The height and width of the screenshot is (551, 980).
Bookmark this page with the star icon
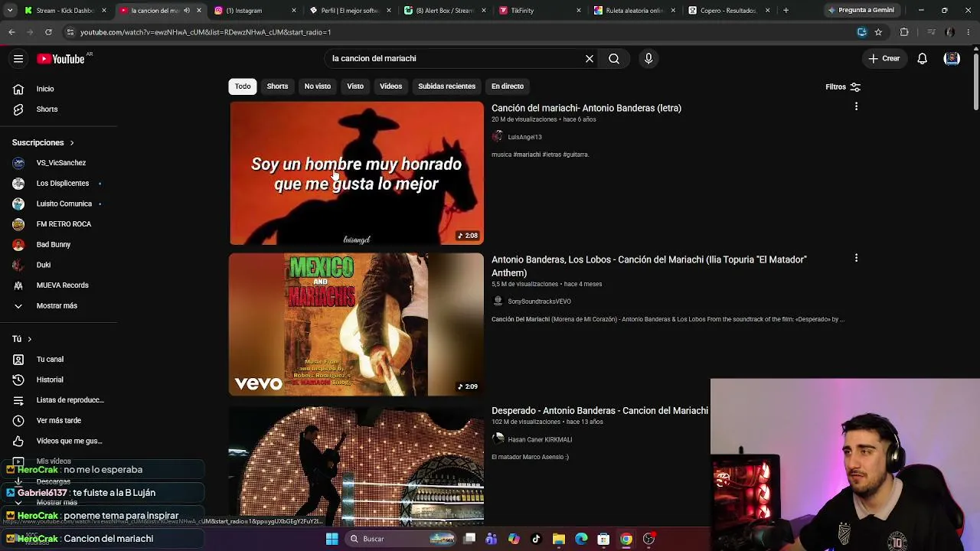point(878,32)
